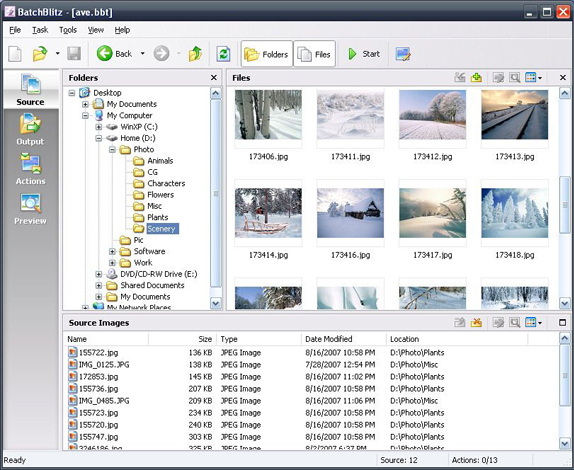The width and height of the screenshot is (574, 470).
Task: Toggle the Files pane button
Action: (x=314, y=54)
